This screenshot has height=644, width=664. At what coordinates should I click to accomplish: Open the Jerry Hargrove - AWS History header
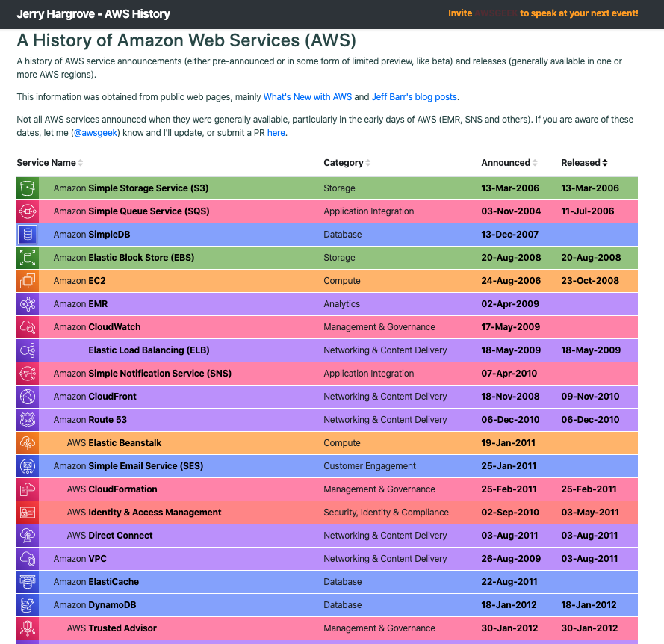point(93,13)
